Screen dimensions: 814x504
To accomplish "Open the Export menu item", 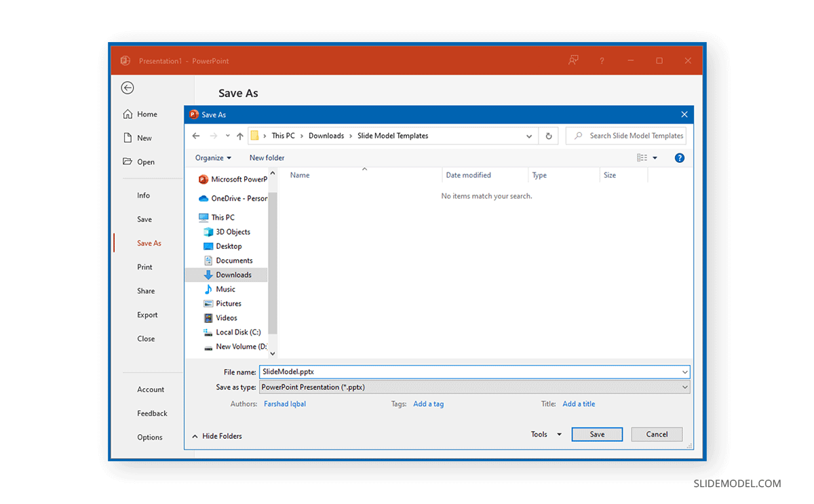I will (147, 314).
